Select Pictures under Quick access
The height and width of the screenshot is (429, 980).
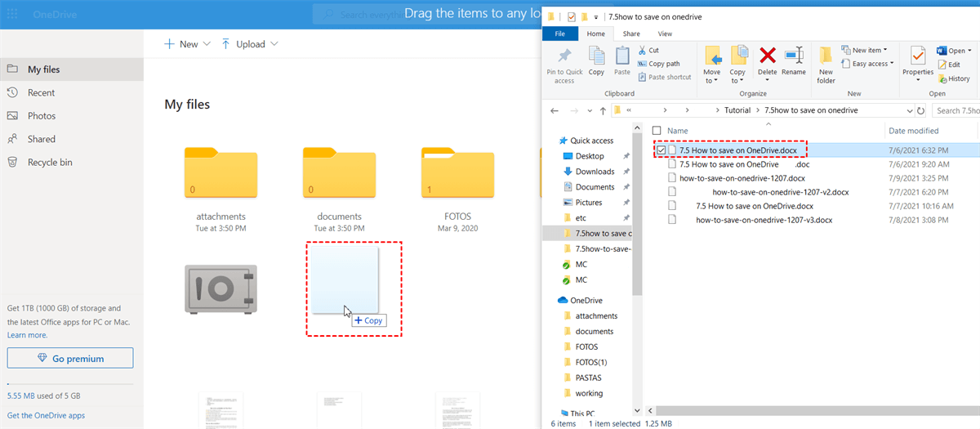click(589, 203)
